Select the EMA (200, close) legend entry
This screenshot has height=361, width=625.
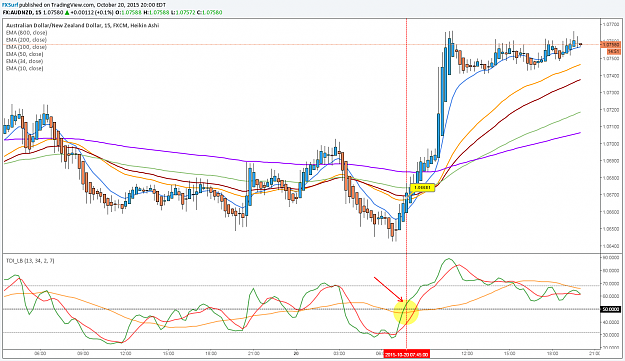(x=26, y=40)
